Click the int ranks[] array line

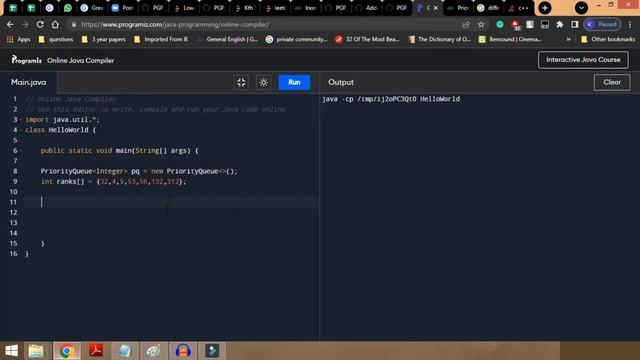tap(113, 182)
